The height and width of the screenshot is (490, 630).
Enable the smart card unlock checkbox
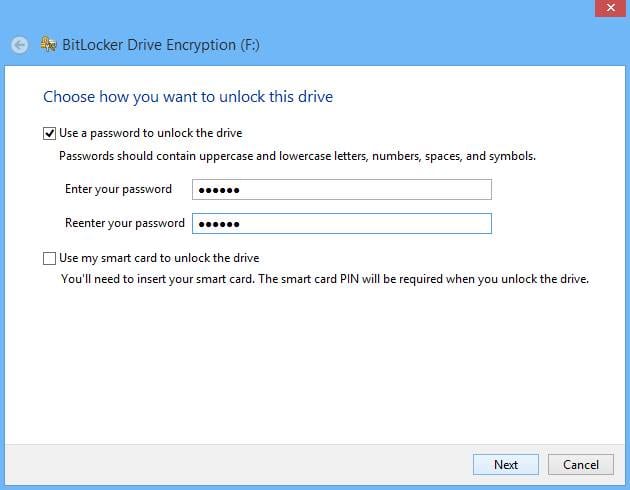point(50,258)
